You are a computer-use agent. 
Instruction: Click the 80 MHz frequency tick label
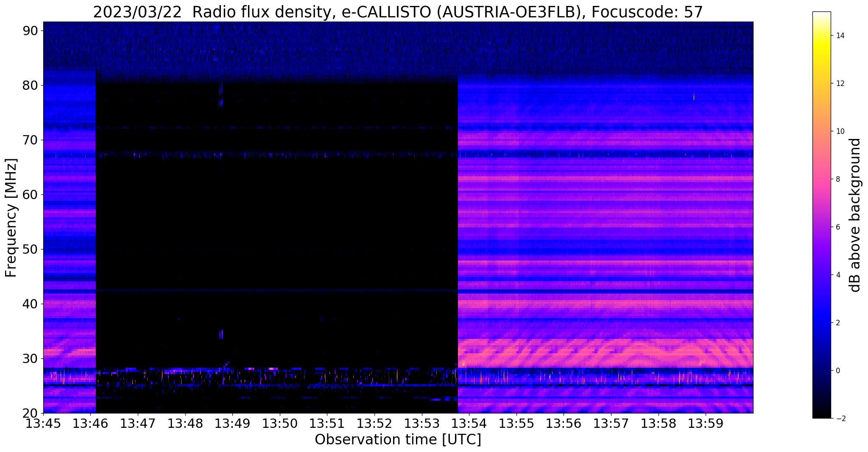[x=31, y=85]
